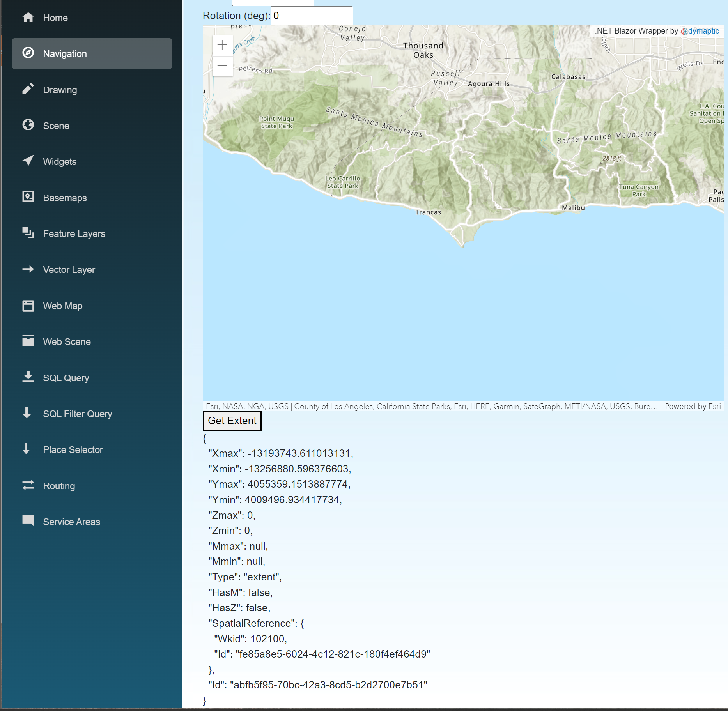Click the Widgets arrow icon
Image resolution: width=728 pixels, height=711 pixels.
click(28, 161)
